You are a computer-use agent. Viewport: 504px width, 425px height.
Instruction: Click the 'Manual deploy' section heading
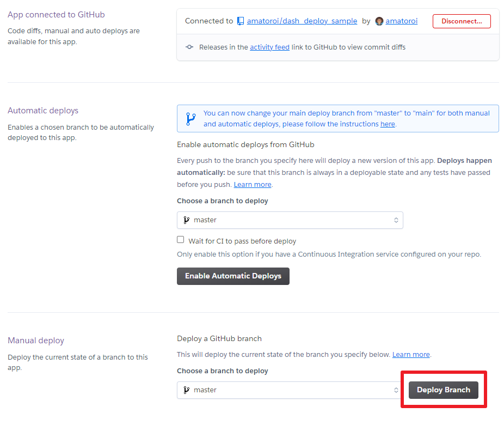(36, 341)
